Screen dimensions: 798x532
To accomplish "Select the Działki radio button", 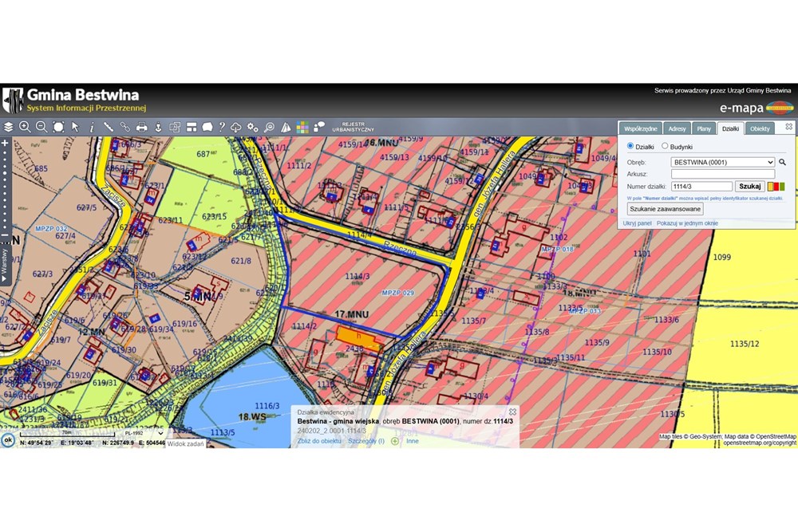I will pos(630,147).
